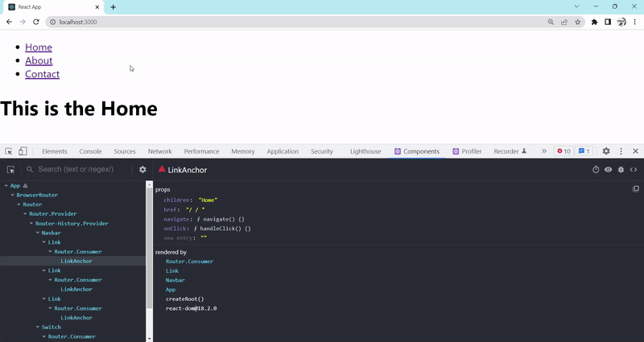This screenshot has width=644, height=342.
Task: Click the suspend component stopwatch icon
Action: click(x=596, y=170)
